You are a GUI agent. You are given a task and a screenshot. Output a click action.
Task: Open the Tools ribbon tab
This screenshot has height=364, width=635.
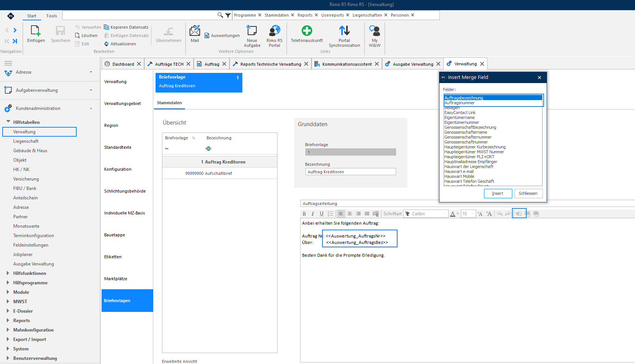52,16
